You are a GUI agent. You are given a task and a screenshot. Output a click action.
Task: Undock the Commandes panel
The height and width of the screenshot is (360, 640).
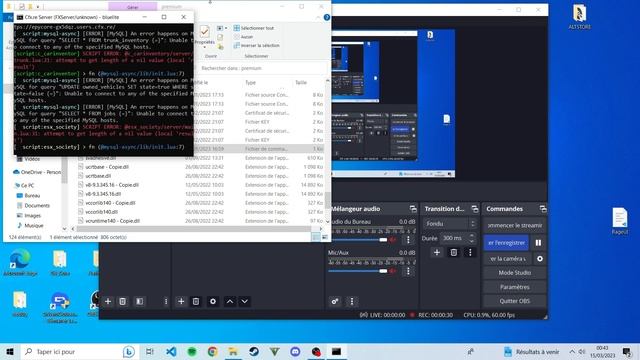coord(543,209)
